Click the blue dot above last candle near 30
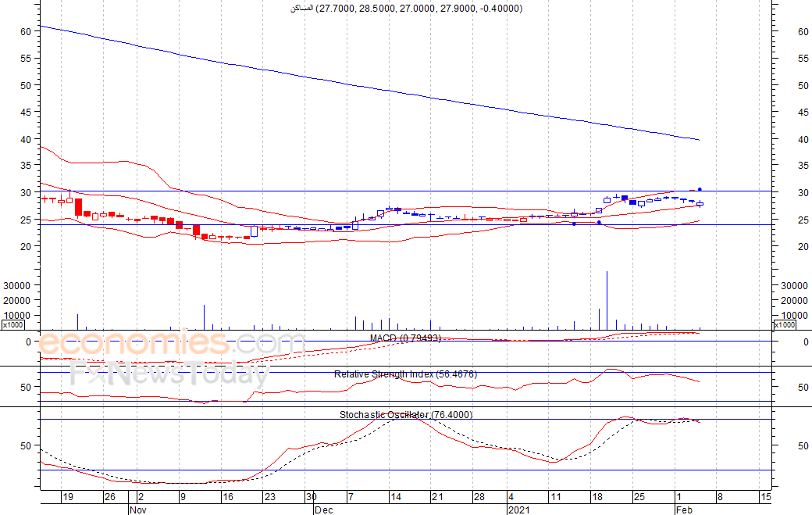812x515 pixels. [x=700, y=190]
